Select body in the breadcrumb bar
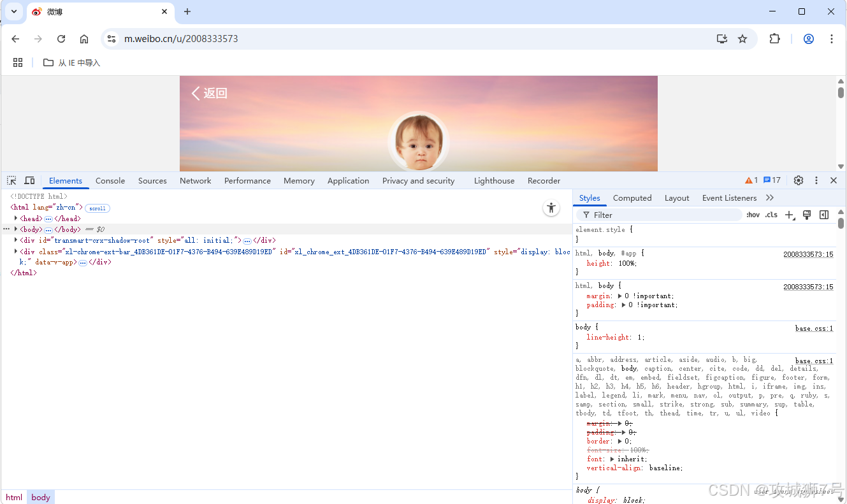This screenshot has height=504, width=847. (x=41, y=497)
